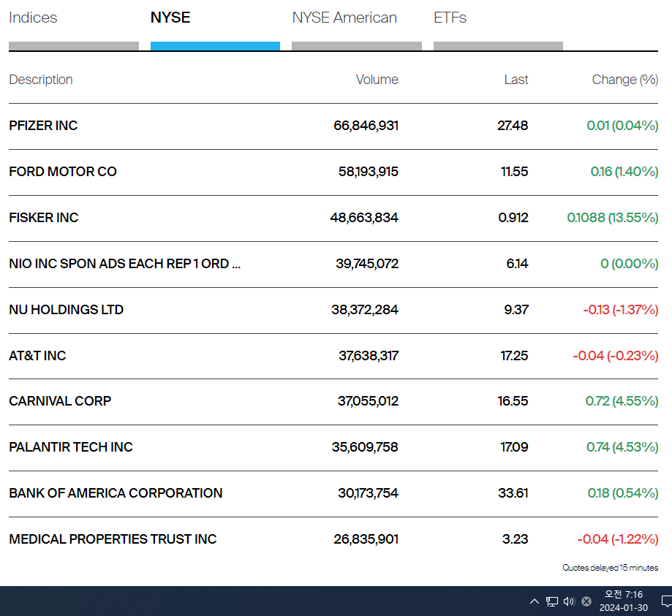Open FORD MOTOR CO stock row
The height and width of the screenshot is (616, 672).
point(333,172)
